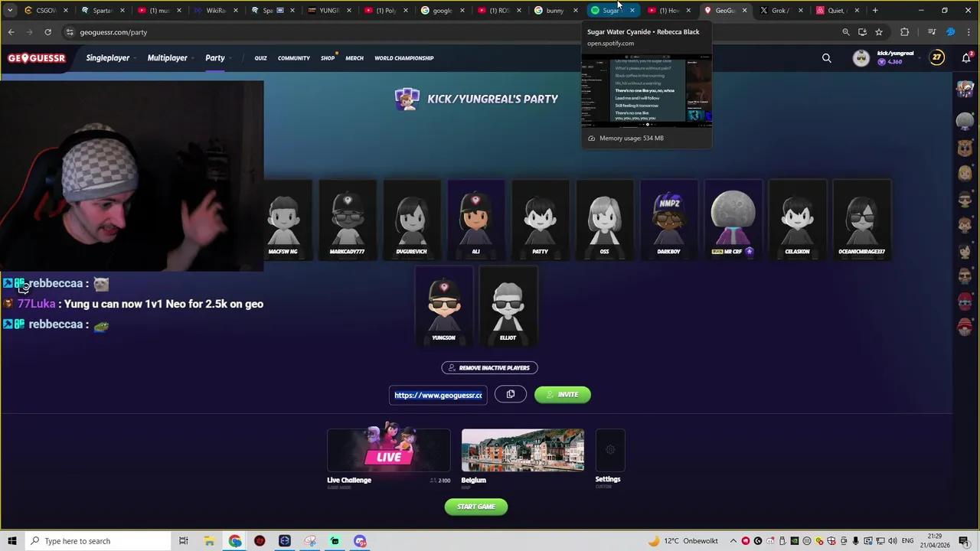Click Remove Inactive Players button
Screen dimensions: 980x551
tap(490, 368)
